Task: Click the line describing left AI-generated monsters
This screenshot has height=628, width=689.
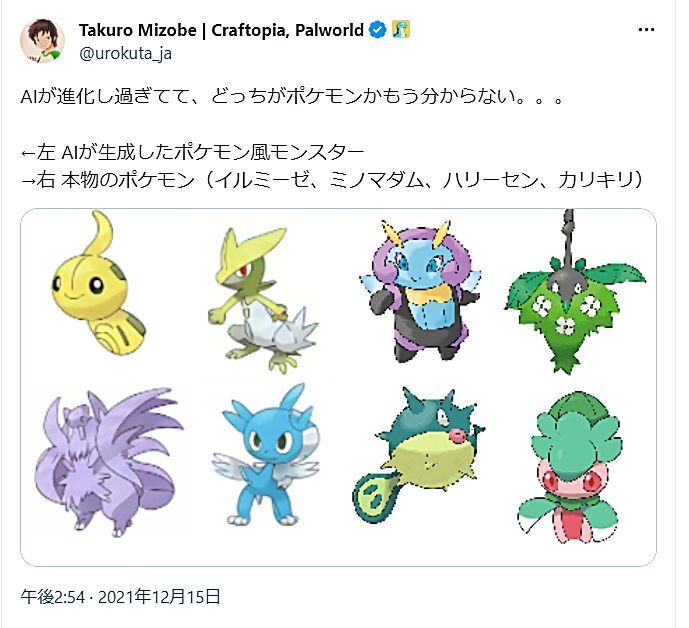Action: coord(192,152)
